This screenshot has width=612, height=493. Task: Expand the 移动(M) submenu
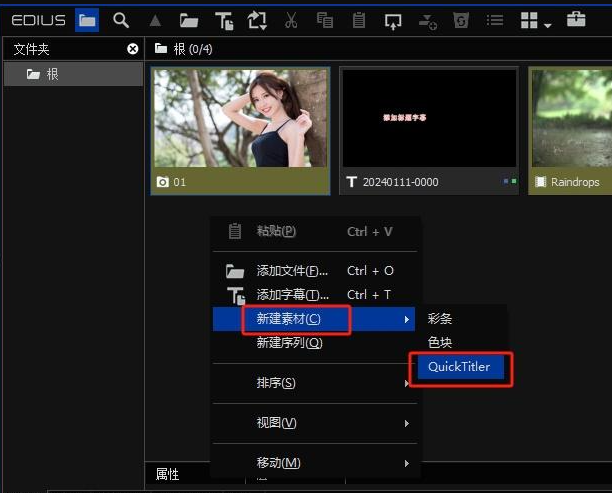click(x=315, y=463)
